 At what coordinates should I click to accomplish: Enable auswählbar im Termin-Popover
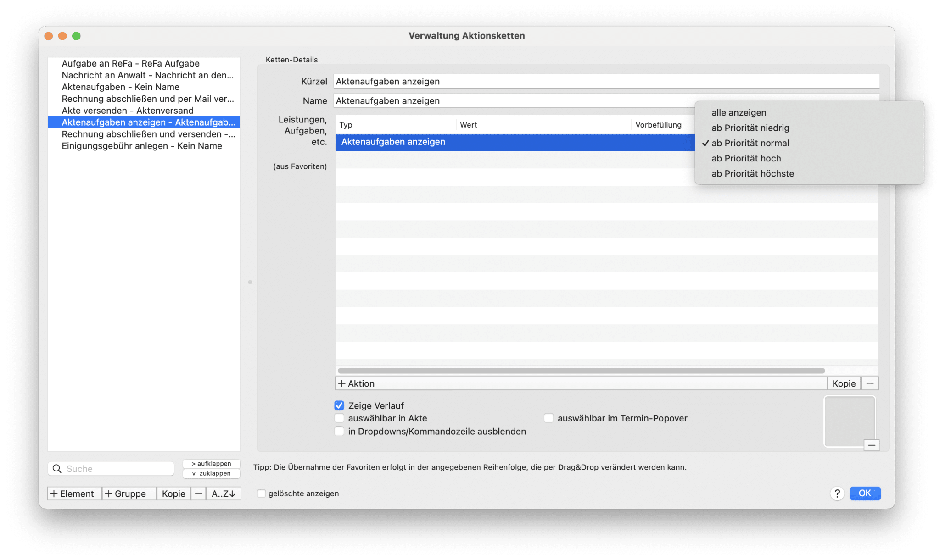tap(548, 418)
